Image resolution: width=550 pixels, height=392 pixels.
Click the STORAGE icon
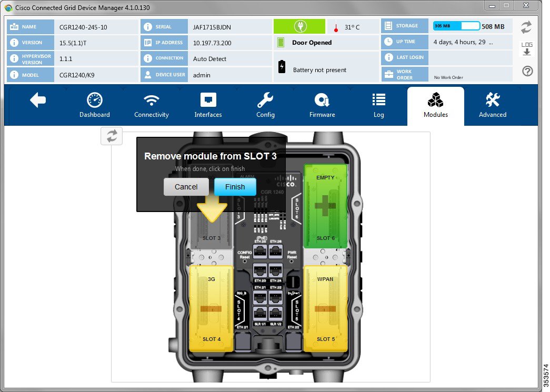click(x=388, y=26)
